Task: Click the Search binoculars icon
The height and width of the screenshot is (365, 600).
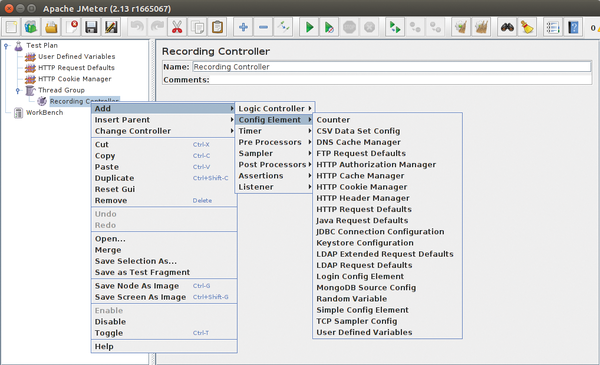Action: (507, 27)
